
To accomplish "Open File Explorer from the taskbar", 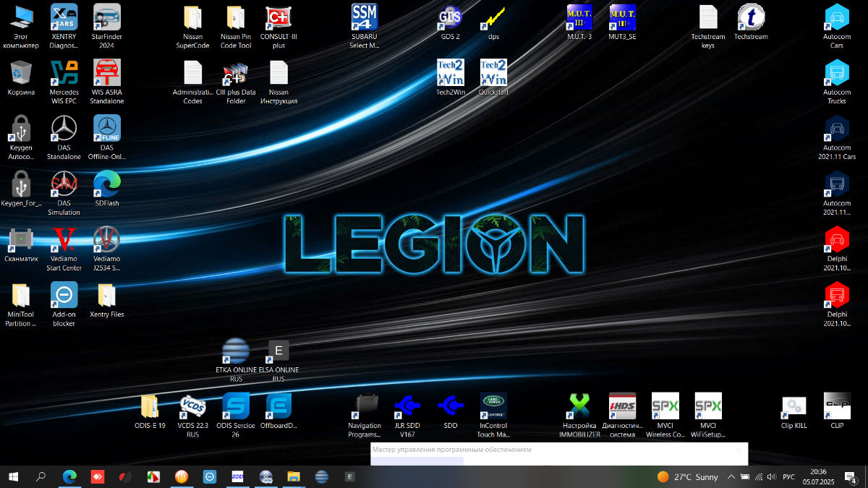I will pyautogui.click(x=294, y=476).
